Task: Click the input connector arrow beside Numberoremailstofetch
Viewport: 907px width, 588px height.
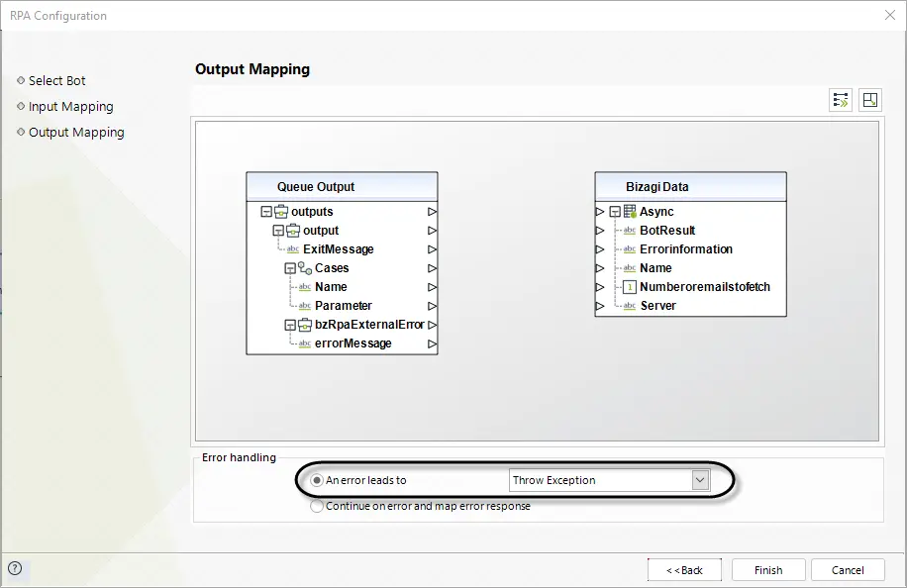Action: (600, 287)
